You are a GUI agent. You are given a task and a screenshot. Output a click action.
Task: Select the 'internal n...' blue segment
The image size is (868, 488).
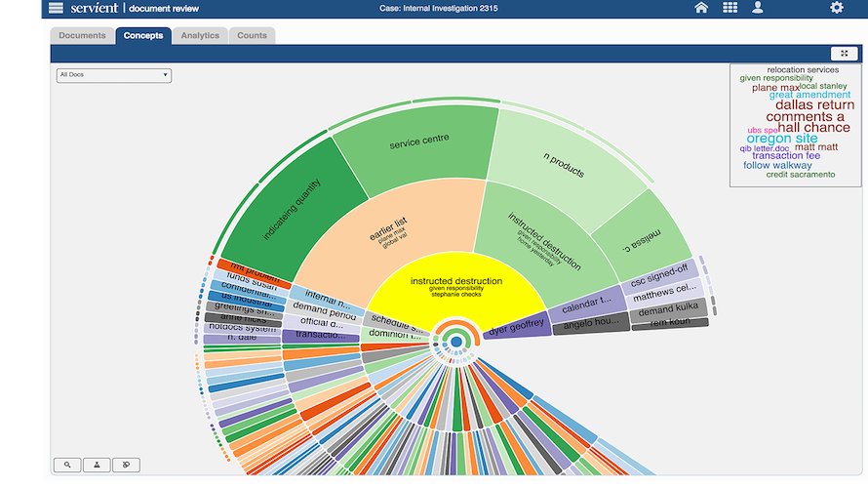click(327, 299)
